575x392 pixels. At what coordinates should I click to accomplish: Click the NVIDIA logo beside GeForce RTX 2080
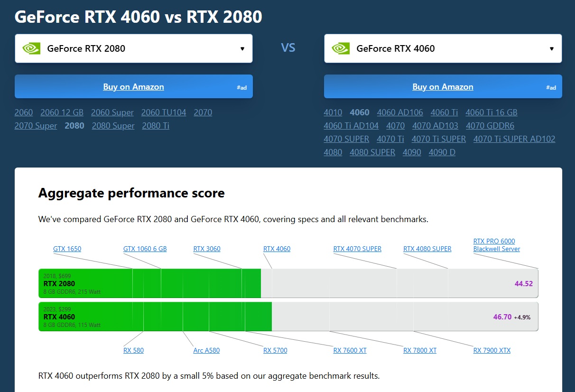[31, 48]
